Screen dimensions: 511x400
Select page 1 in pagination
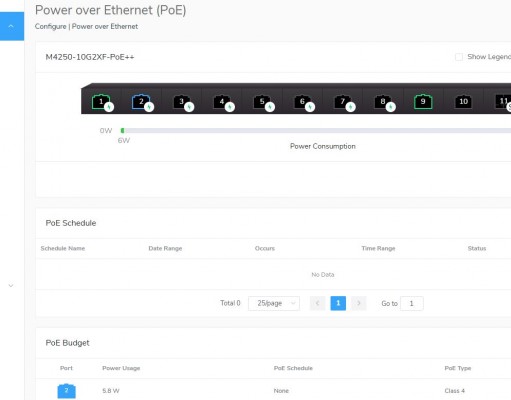click(338, 303)
